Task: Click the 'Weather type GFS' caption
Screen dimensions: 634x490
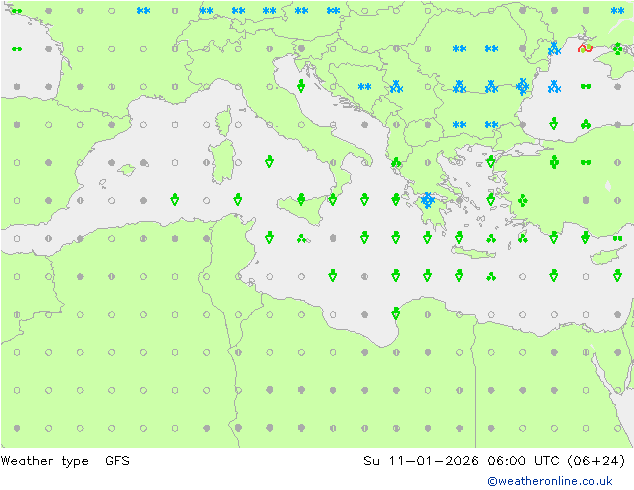Action: (65, 460)
